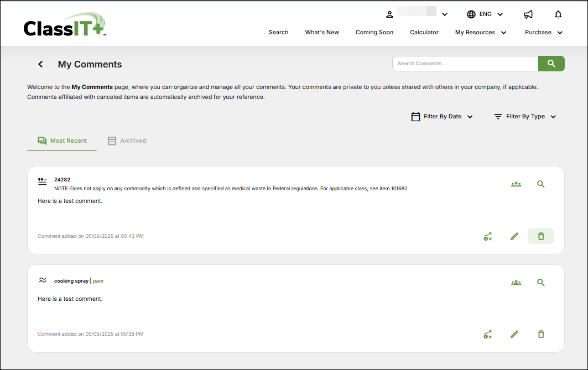Expand the Filter By Type dropdown
The image size is (588, 370).
click(525, 117)
